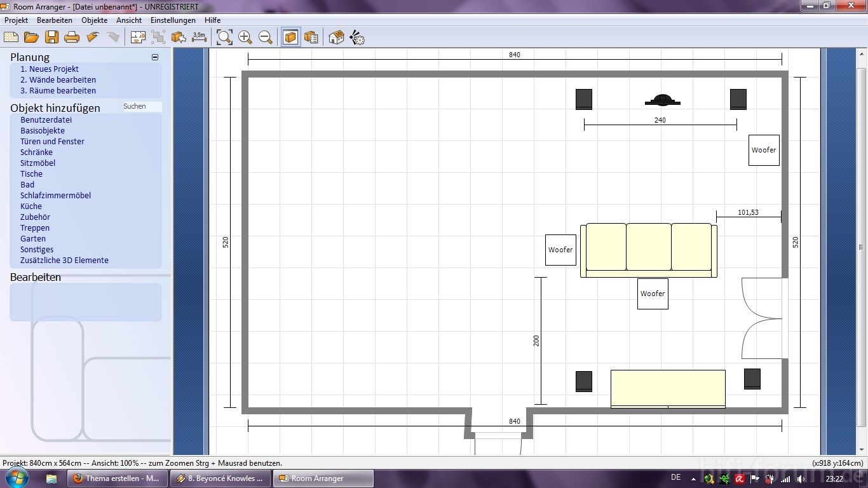
Task: Click the greyed-out redo arrow icon
Action: [x=113, y=37]
